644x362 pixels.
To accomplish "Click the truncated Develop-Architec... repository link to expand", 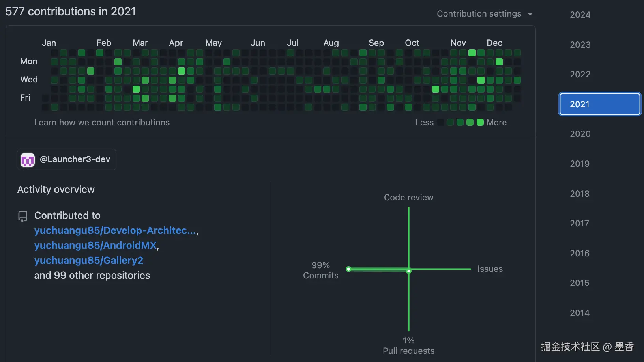I will coord(115,230).
